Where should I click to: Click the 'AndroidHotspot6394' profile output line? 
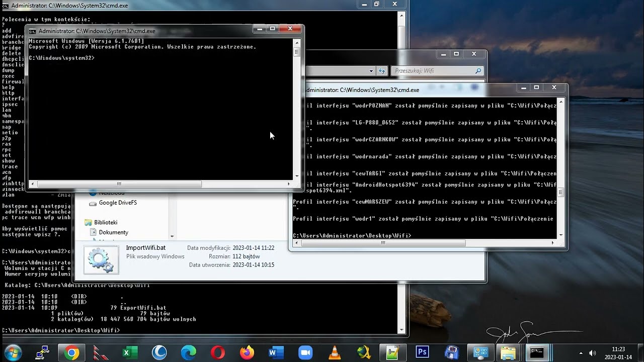click(x=431, y=185)
